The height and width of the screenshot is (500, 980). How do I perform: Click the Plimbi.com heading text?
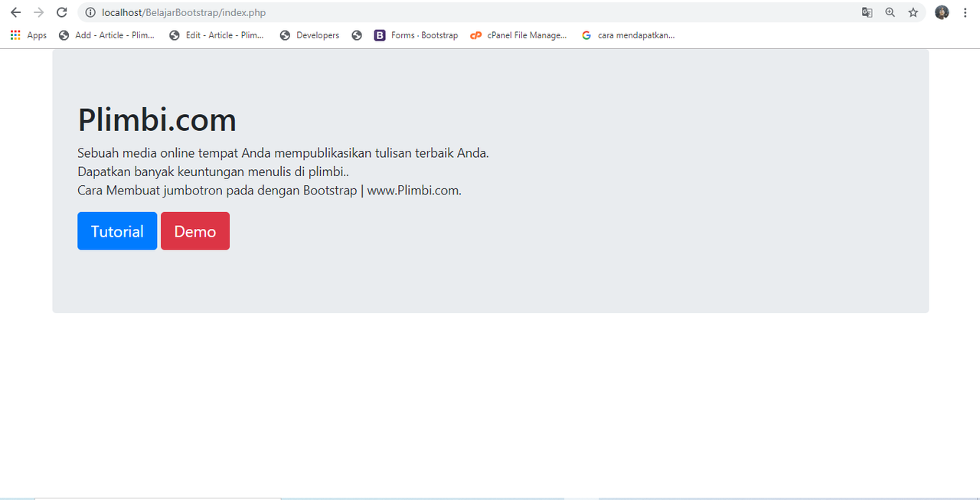click(157, 120)
